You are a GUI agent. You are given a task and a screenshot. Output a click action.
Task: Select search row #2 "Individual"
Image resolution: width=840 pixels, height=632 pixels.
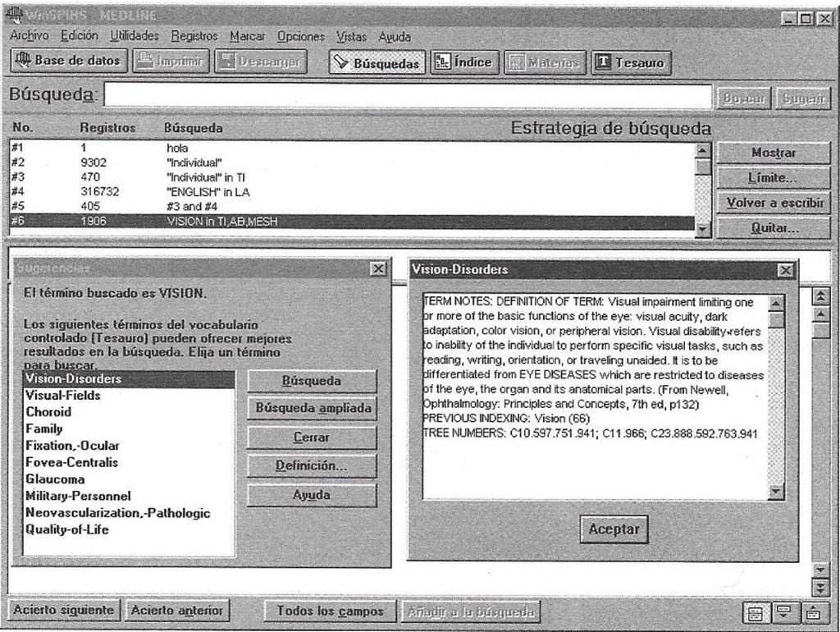(x=352, y=163)
